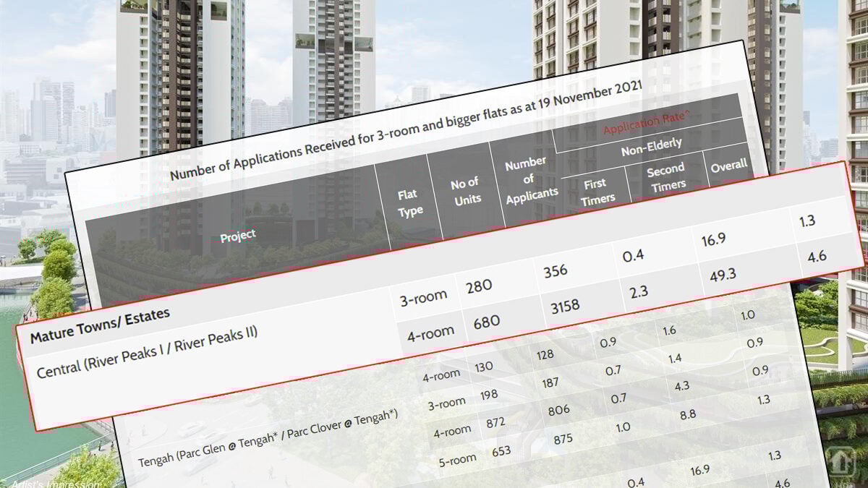Screen dimensions: 868x488
Task: Select 'Central (River Peaks I / River Peaks II)'
Action: click(x=148, y=353)
